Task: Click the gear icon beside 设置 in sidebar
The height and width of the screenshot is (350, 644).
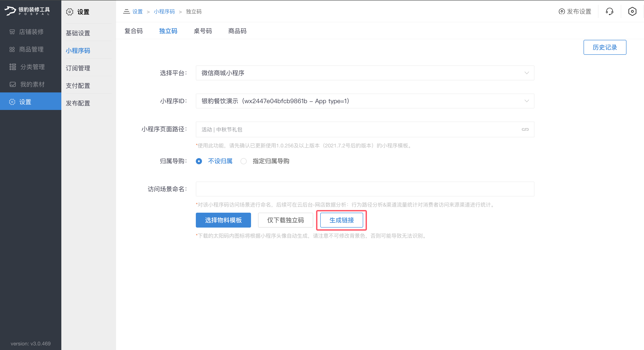Action: tap(12, 102)
